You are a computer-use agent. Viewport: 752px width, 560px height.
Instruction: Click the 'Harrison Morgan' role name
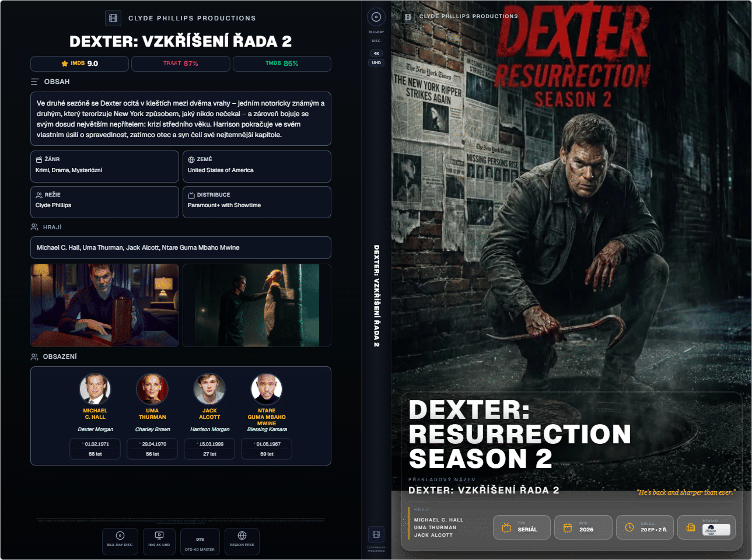click(209, 429)
